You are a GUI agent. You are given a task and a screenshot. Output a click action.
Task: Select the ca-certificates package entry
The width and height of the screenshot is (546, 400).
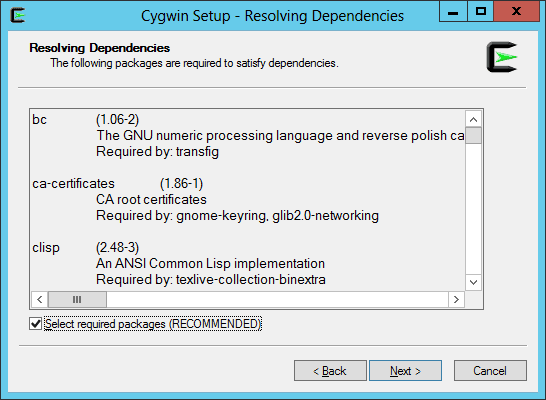click(73, 183)
